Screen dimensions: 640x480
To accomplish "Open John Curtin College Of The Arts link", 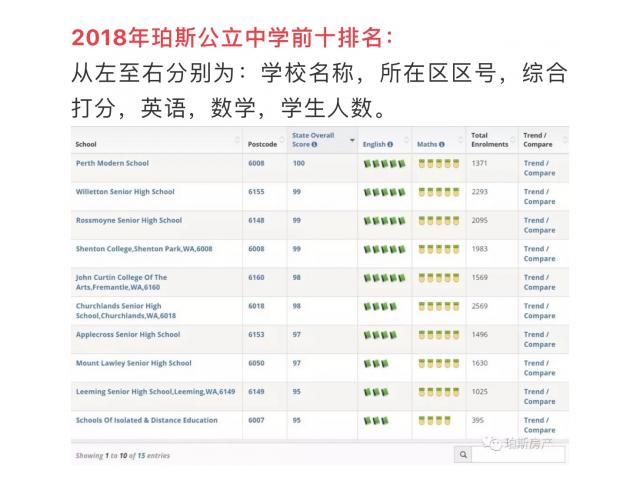I will coord(121,282).
